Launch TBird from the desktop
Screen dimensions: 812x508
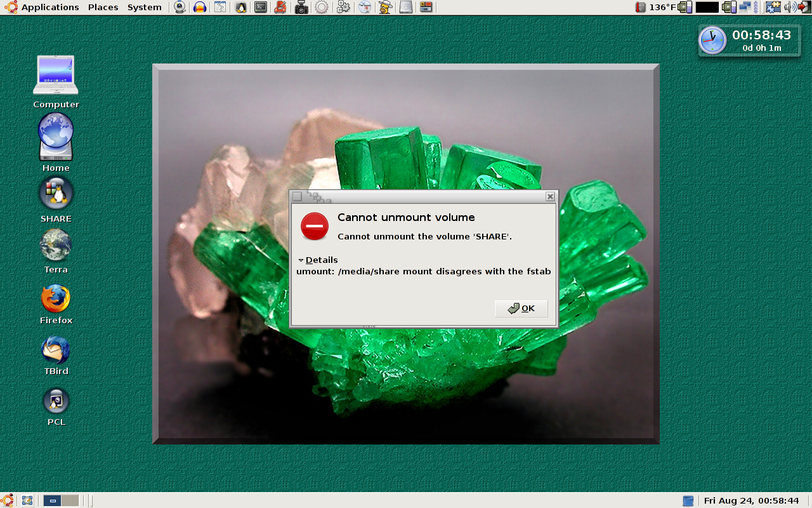tap(56, 355)
